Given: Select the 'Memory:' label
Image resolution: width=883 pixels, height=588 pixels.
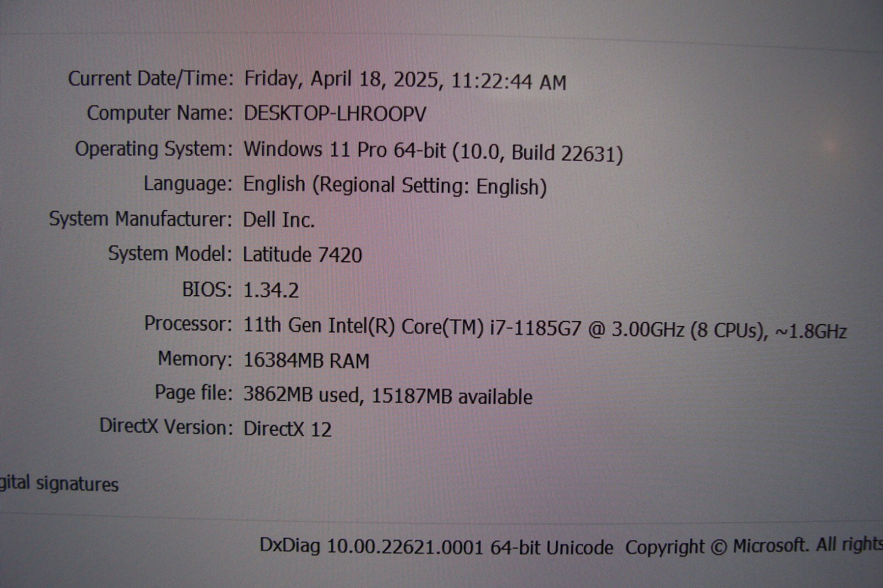Looking at the screenshot, I should pyautogui.click(x=196, y=359).
